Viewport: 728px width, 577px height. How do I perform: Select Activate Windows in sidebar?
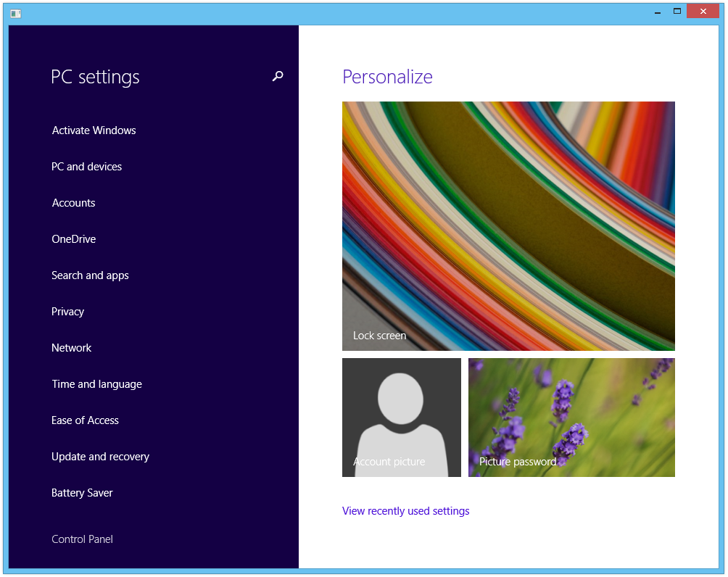coord(94,130)
